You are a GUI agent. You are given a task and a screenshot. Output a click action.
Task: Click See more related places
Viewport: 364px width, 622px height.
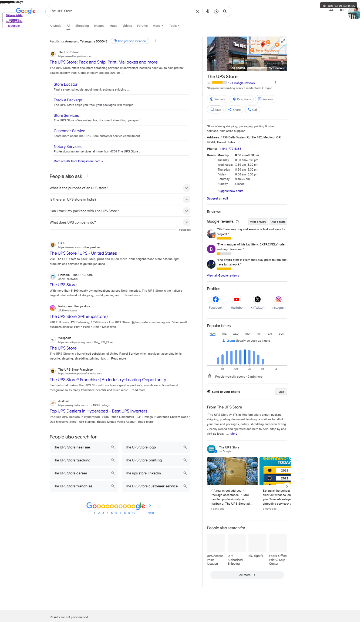[x=247, y=575]
